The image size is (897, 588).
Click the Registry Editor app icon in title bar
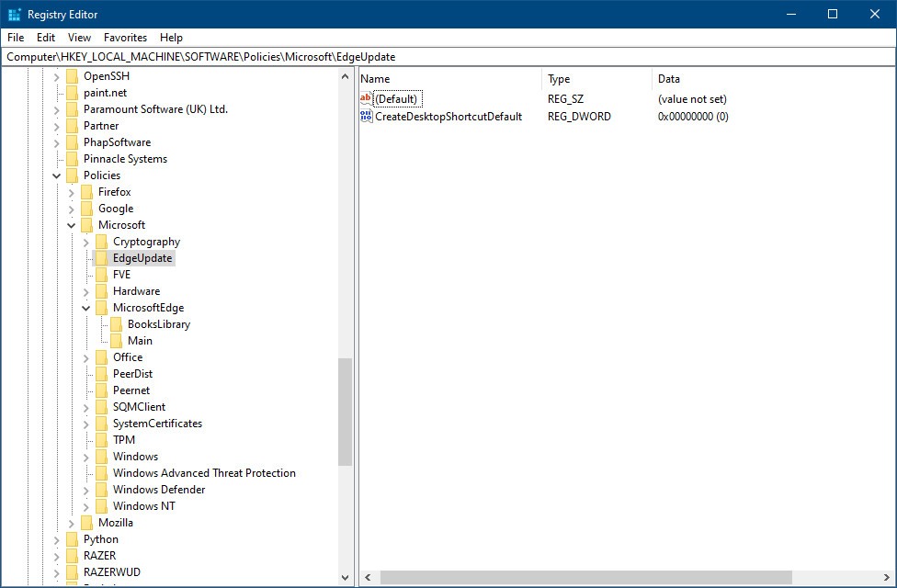pos(15,15)
